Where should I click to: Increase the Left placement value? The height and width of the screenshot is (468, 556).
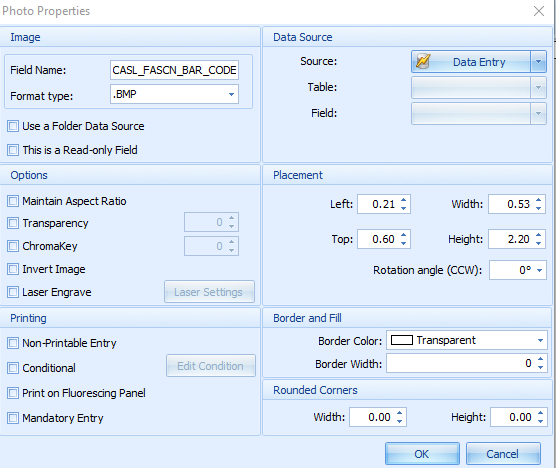tap(404, 200)
